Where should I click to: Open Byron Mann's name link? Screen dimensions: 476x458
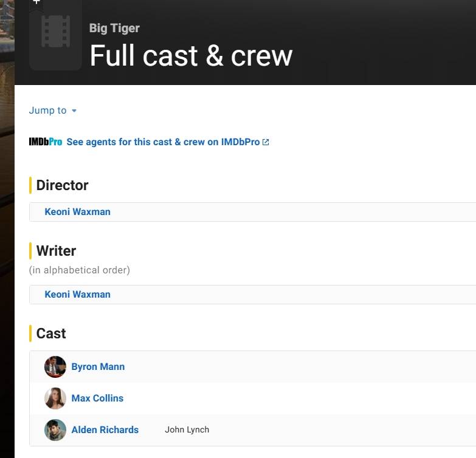pyautogui.click(x=98, y=367)
